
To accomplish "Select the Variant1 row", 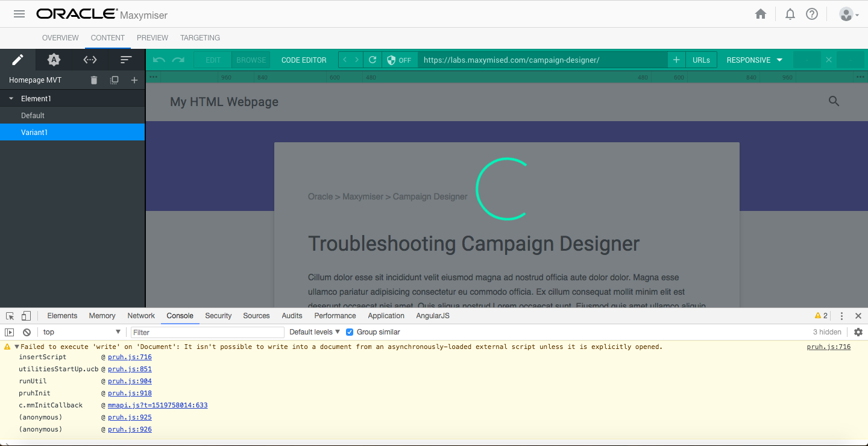I will 72,132.
